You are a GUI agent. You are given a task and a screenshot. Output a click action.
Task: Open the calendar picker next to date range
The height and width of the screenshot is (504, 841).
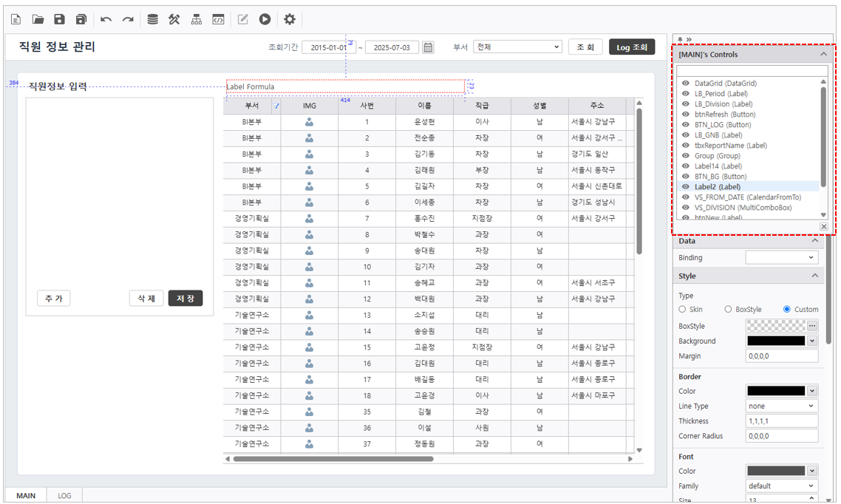click(428, 47)
